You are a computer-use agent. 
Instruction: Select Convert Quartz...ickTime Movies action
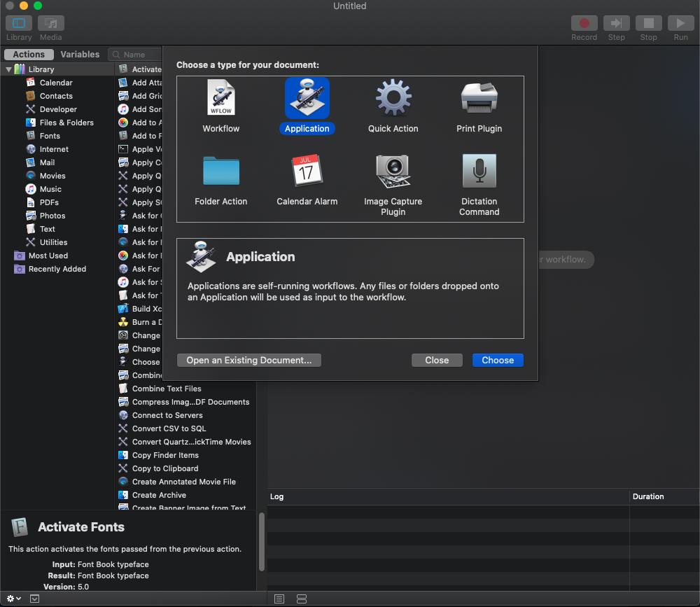coord(185,442)
